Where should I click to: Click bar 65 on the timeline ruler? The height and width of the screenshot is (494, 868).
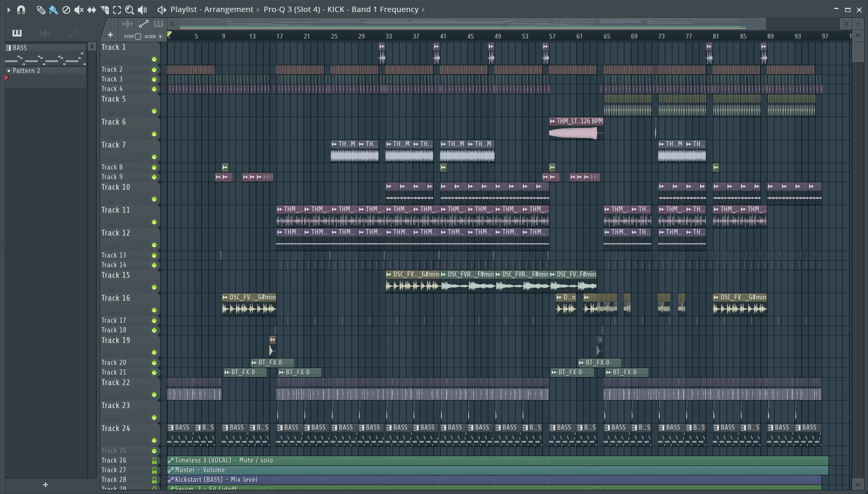click(x=607, y=36)
